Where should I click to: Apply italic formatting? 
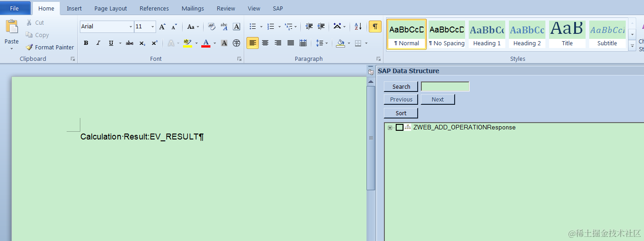click(x=98, y=43)
